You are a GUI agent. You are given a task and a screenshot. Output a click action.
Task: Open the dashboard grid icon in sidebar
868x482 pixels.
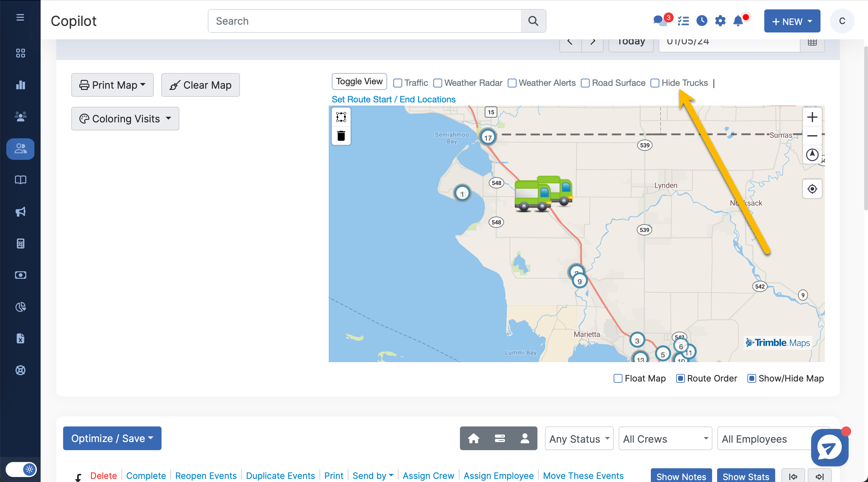(x=20, y=53)
